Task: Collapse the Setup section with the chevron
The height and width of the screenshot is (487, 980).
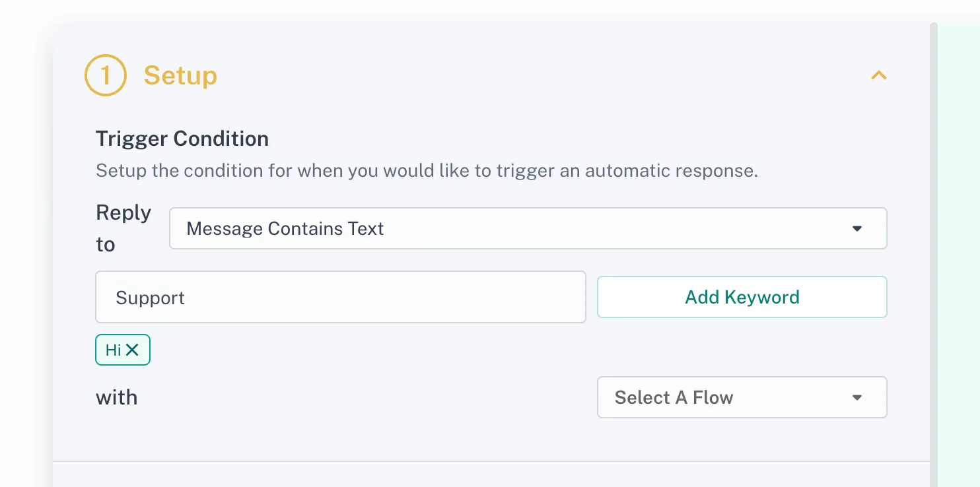Action: [x=878, y=76]
